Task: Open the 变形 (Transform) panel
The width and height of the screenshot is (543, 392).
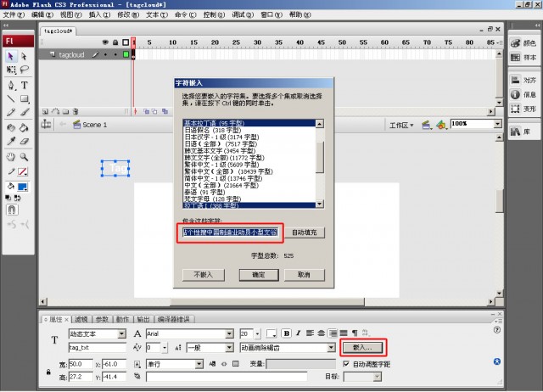Action: pos(523,109)
